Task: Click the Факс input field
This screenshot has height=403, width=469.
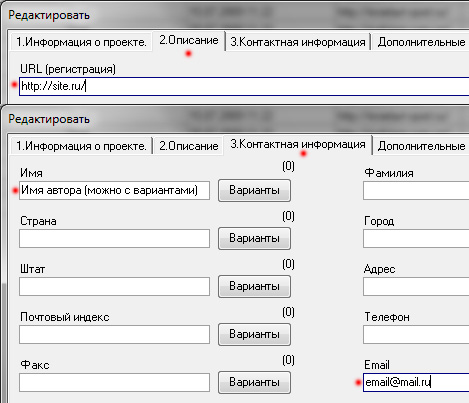Action: pyautogui.click(x=114, y=382)
